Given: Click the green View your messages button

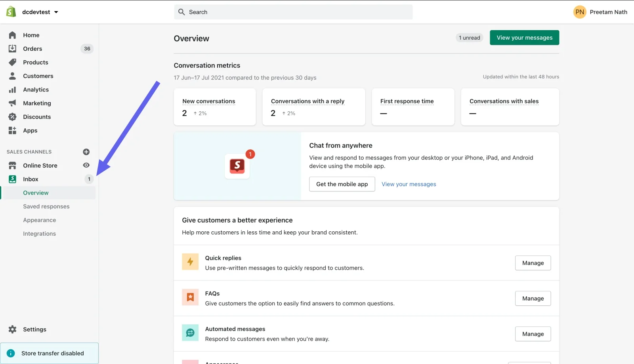Looking at the screenshot, I should pyautogui.click(x=524, y=38).
